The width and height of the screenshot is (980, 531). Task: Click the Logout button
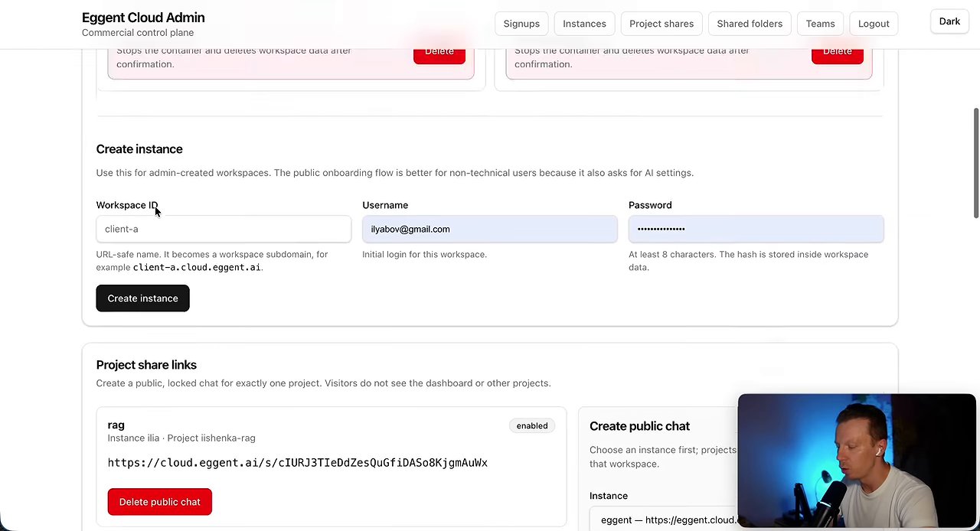874,24
